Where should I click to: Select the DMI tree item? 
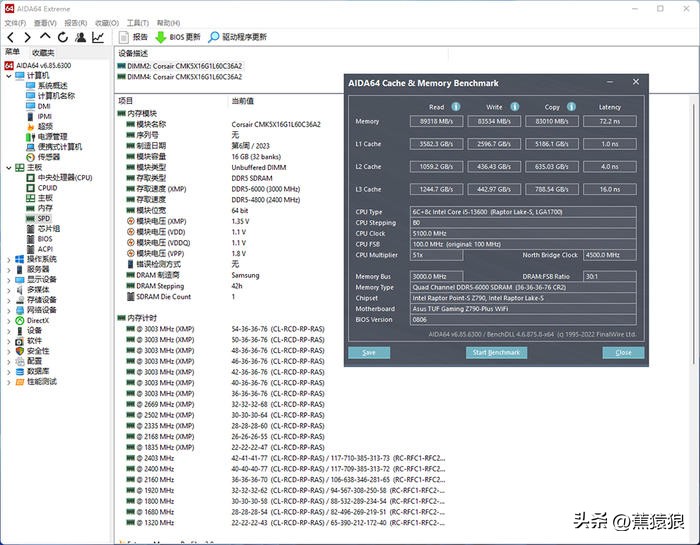click(38, 106)
